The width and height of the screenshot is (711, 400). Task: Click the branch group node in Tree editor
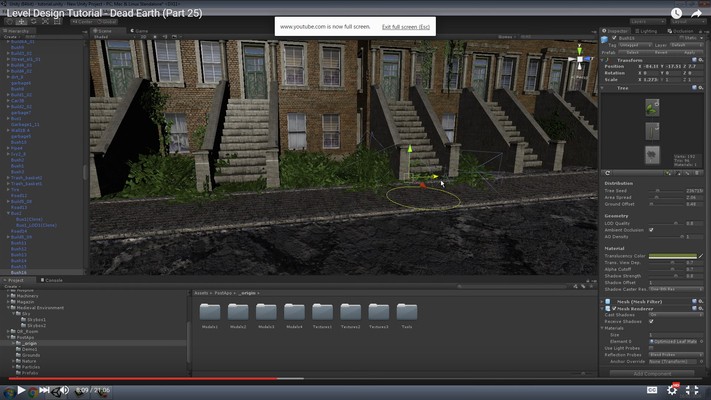tap(652, 132)
